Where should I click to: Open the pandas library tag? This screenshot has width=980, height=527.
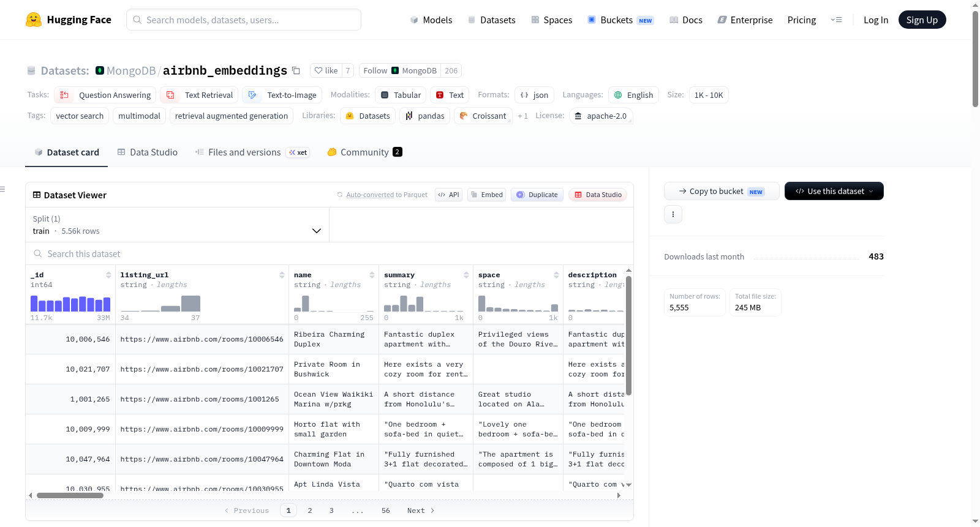point(424,116)
